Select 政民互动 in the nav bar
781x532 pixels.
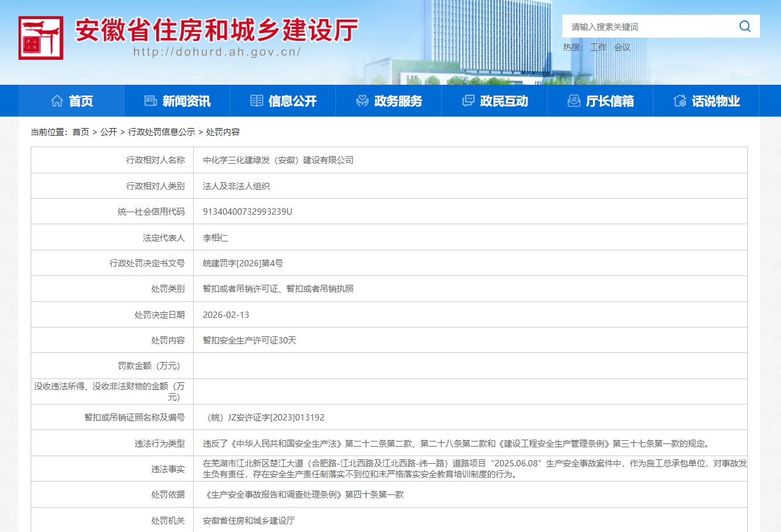tap(495, 101)
